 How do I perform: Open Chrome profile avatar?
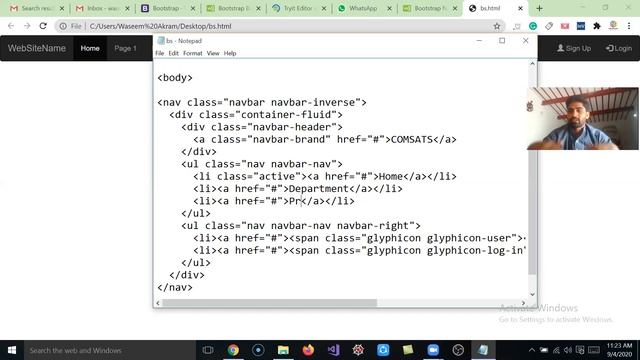coord(613,25)
